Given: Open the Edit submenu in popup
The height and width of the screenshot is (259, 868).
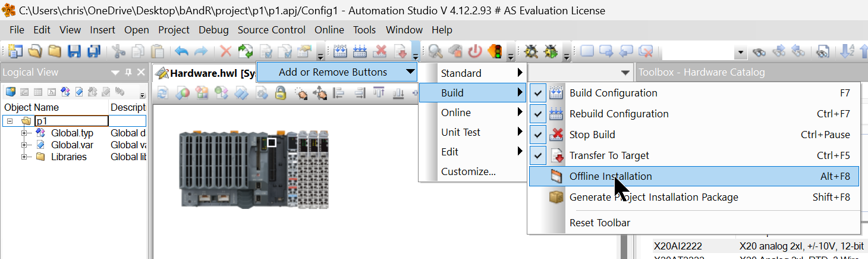Looking at the screenshot, I should (x=473, y=152).
